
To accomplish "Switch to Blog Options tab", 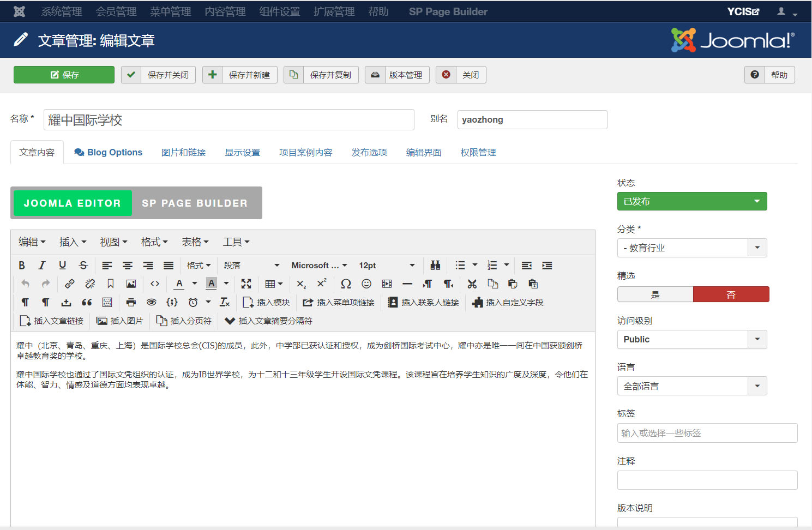I will pos(108,152).
